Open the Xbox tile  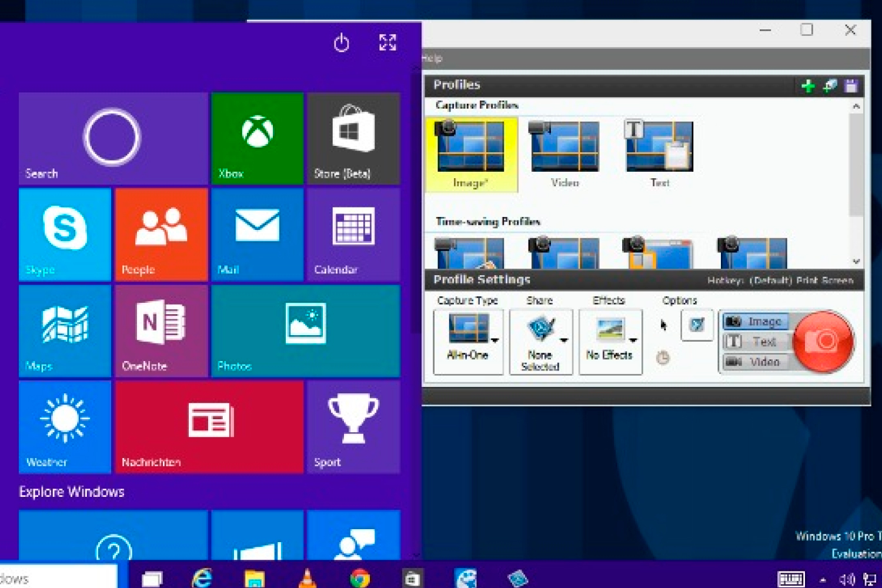257,138
